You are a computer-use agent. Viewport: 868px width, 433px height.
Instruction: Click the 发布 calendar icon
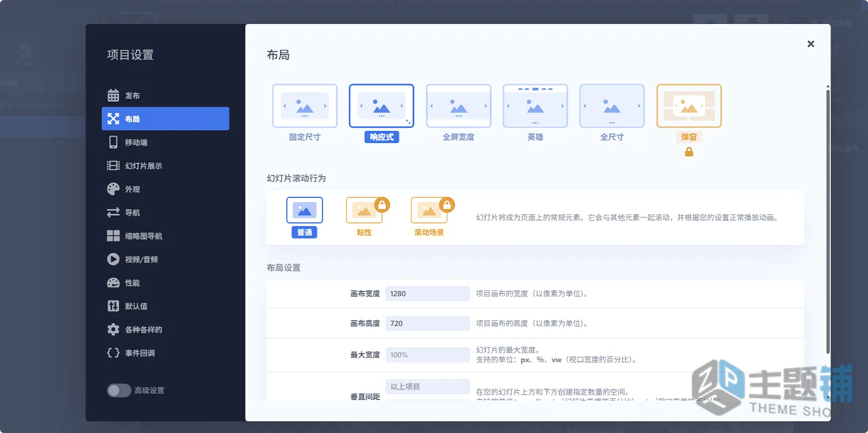(x=113, y=95)
